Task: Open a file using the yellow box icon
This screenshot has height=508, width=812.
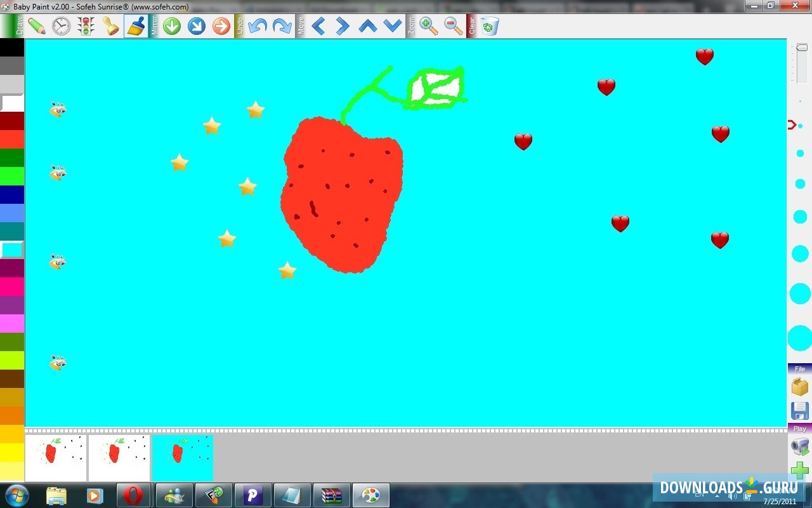Action: pos(799,386)
